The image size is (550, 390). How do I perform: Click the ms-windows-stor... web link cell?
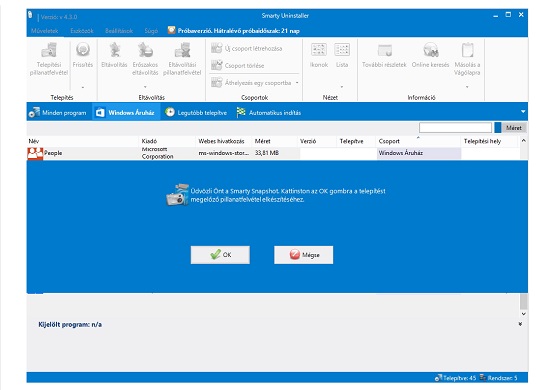pos(223,153)
